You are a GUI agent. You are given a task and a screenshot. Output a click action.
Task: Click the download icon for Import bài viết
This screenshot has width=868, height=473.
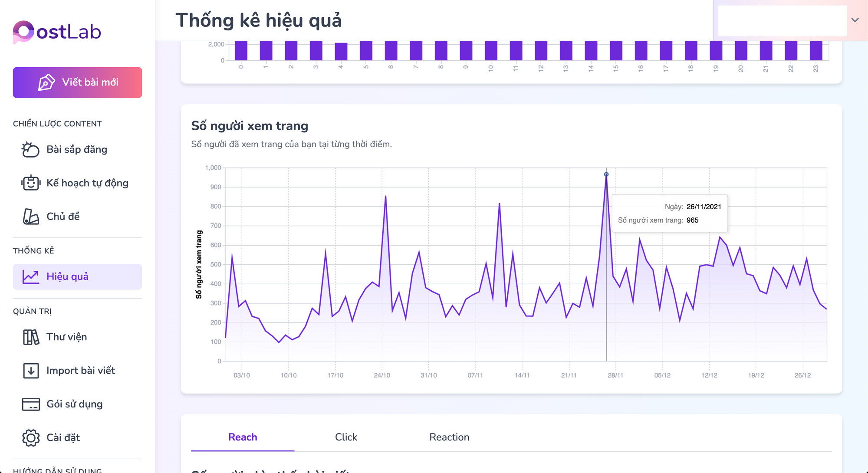point(31,371)
